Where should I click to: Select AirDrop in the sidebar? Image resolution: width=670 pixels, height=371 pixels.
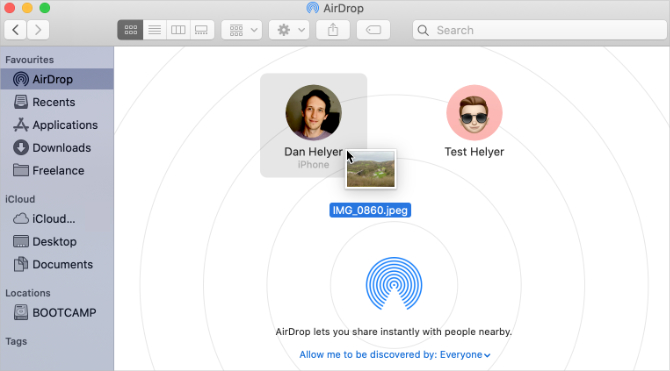(x=57, y=79)
